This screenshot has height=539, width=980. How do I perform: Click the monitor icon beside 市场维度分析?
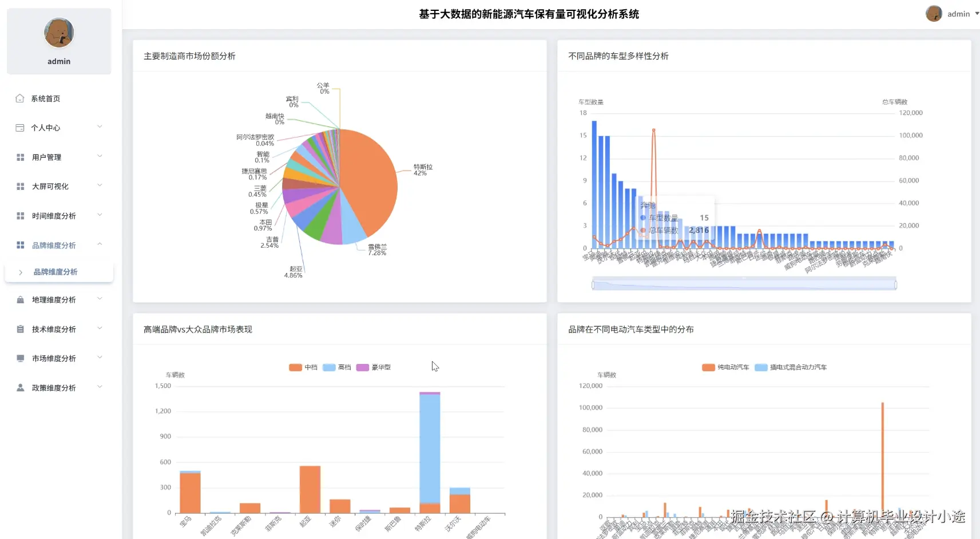21,358
